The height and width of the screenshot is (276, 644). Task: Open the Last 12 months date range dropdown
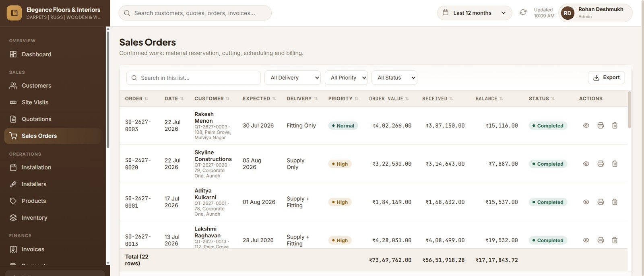click(x=475, y=13)
